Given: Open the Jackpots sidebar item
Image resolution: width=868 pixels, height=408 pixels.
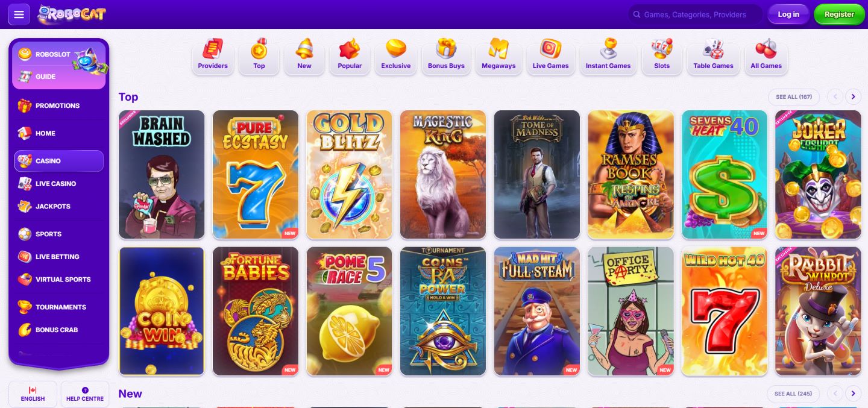Looking at the screenshot, I should point(53,206).
